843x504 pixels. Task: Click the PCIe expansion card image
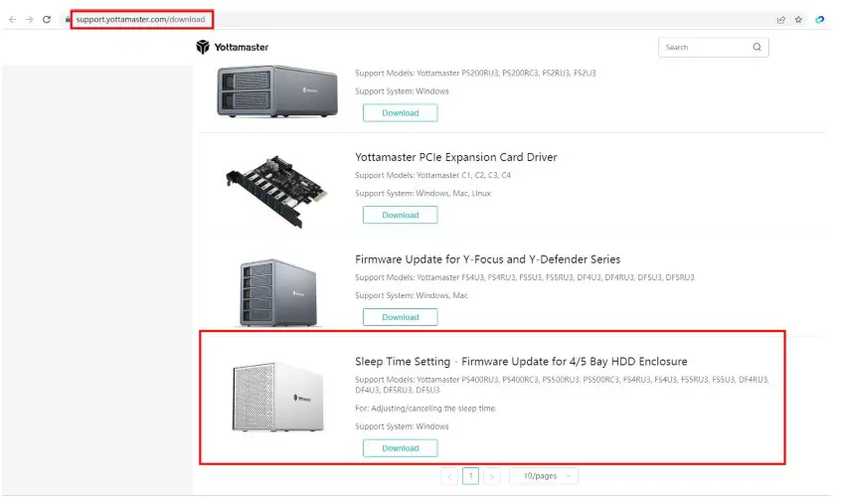(x=276, y=192)
